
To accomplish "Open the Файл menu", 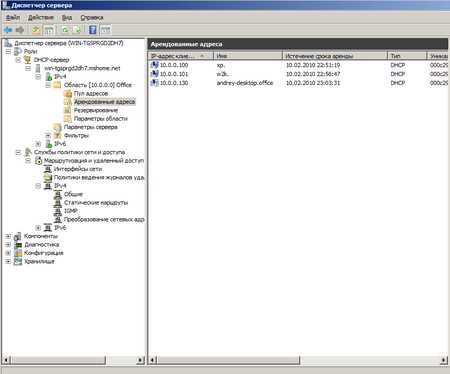I will (x=13, y=17).
